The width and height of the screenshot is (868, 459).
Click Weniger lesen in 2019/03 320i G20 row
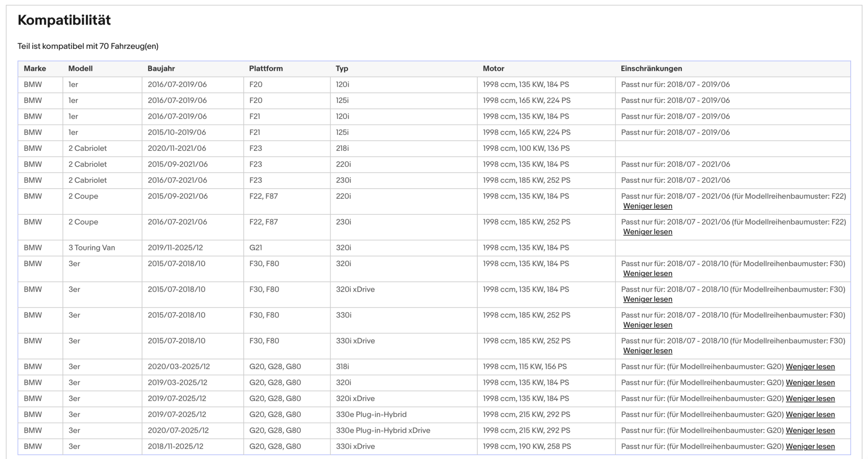[810, 383]
